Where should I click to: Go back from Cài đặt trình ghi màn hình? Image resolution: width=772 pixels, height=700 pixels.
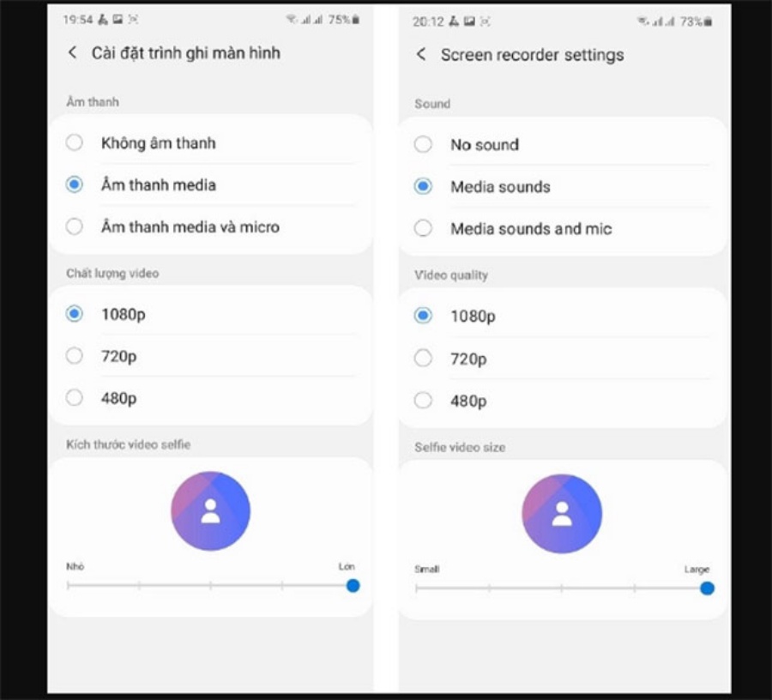pos(72,52)
